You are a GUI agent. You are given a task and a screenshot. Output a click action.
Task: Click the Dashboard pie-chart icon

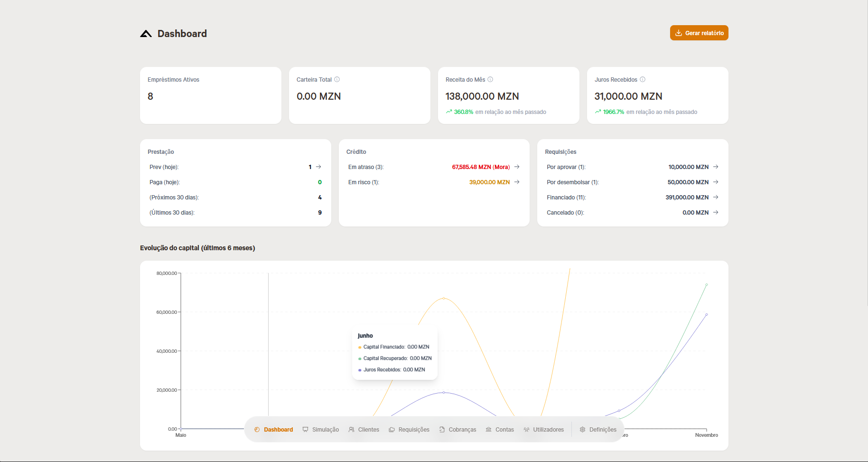[257, 429]
